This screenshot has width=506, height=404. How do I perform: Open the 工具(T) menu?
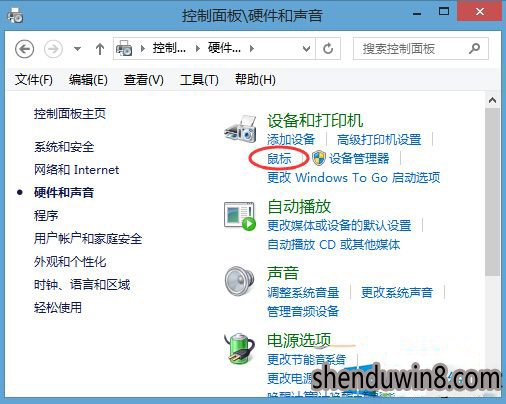pos(199,80)
